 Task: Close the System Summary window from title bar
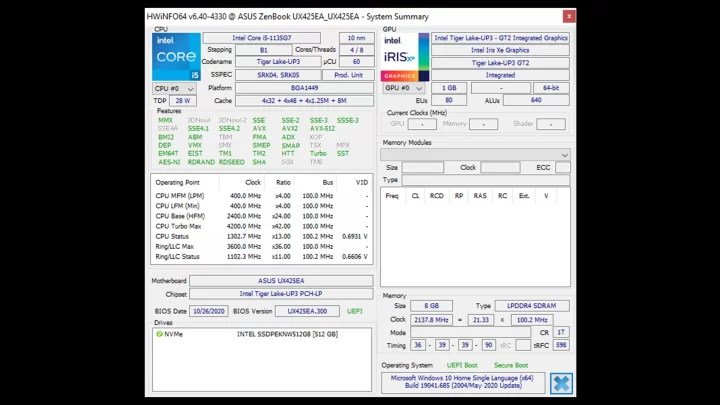click(569, 17)
